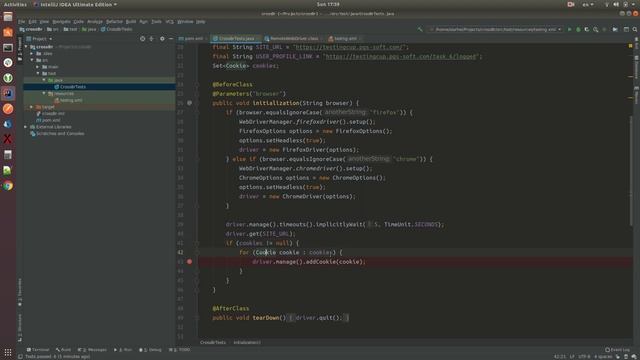
Task: Open the File menu
Action: 21,21
